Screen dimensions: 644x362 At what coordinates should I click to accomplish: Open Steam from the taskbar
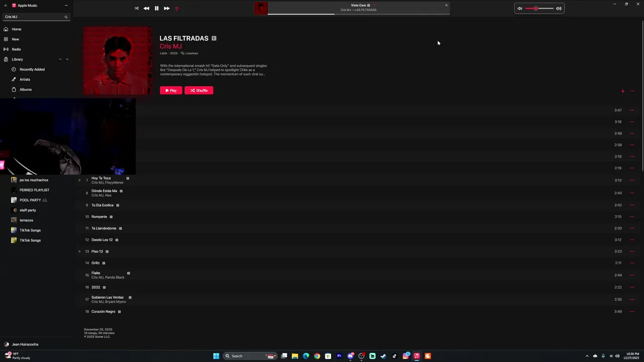[x=383, y=356]
